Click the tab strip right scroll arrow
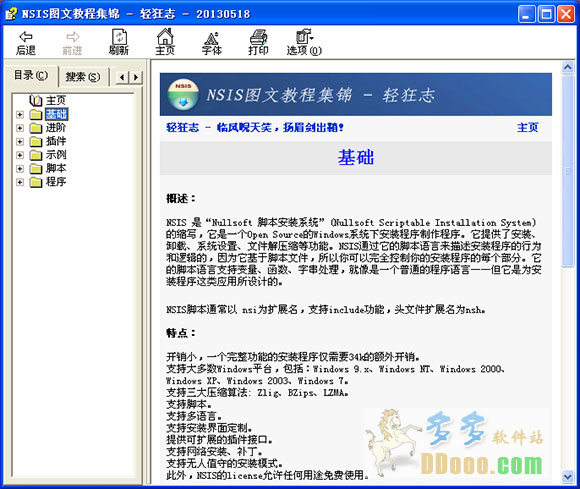 click(x=136, y=77)
